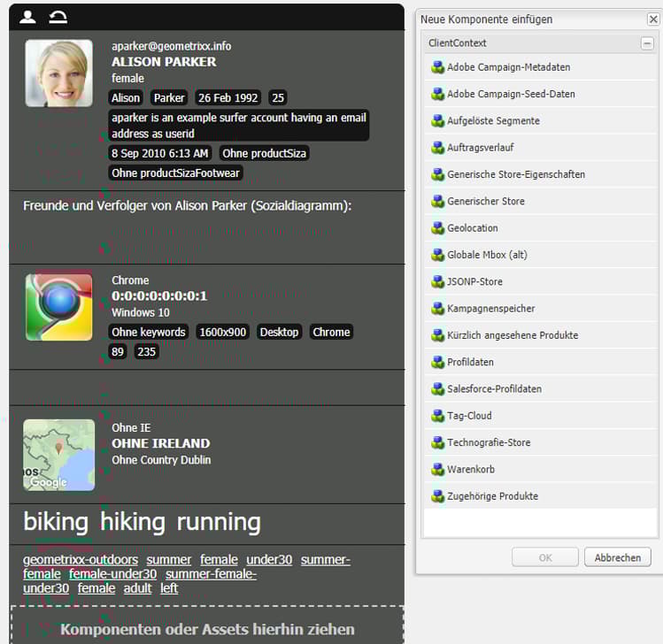Click the biking tag in the tag cloud
Image resolution: width=663 pixels, height=644 pixels.
[56, 522]
